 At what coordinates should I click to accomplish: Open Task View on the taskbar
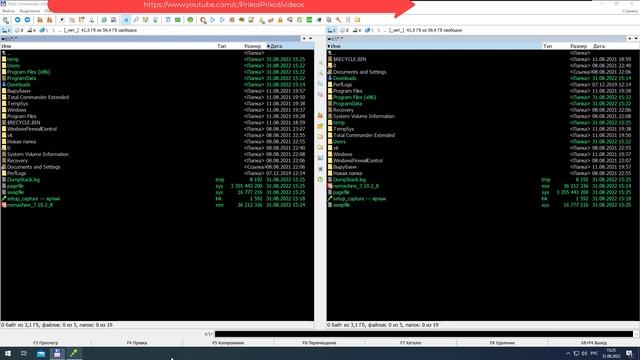pos(24,353)
